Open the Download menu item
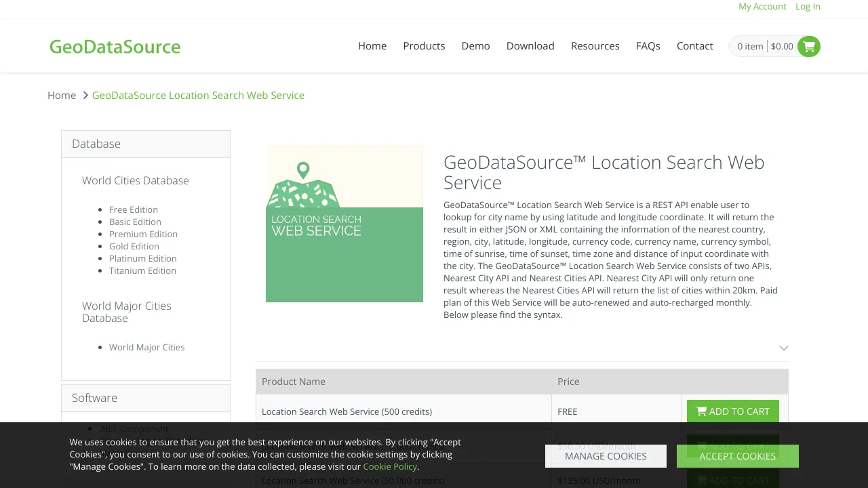 click(x=530, y=46)
